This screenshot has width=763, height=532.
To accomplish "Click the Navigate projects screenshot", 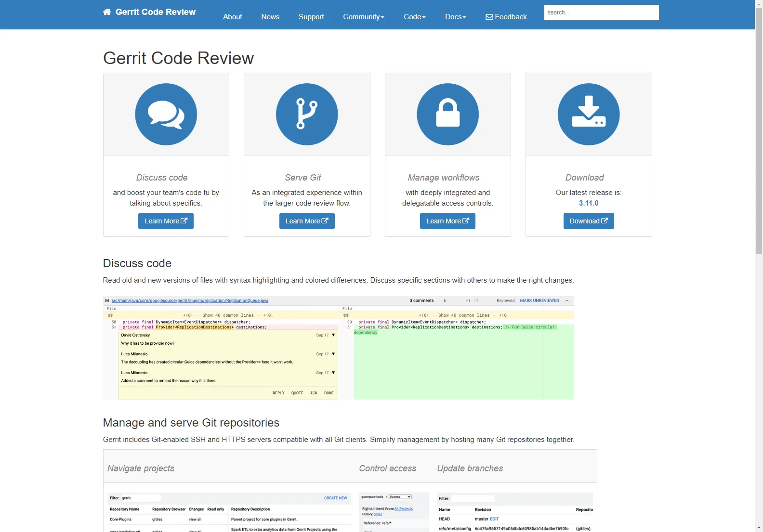I will [229, 512].
